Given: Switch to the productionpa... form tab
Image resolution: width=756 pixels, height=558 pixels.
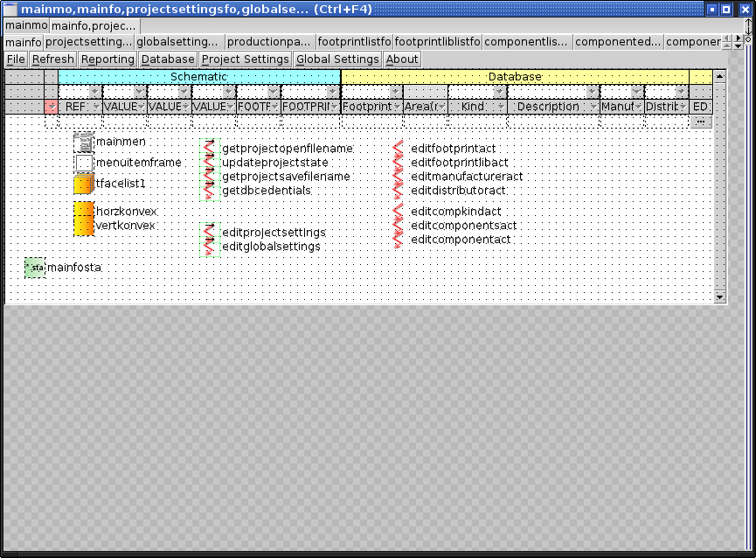Looking at the screenshot, I should coord(269,42).
